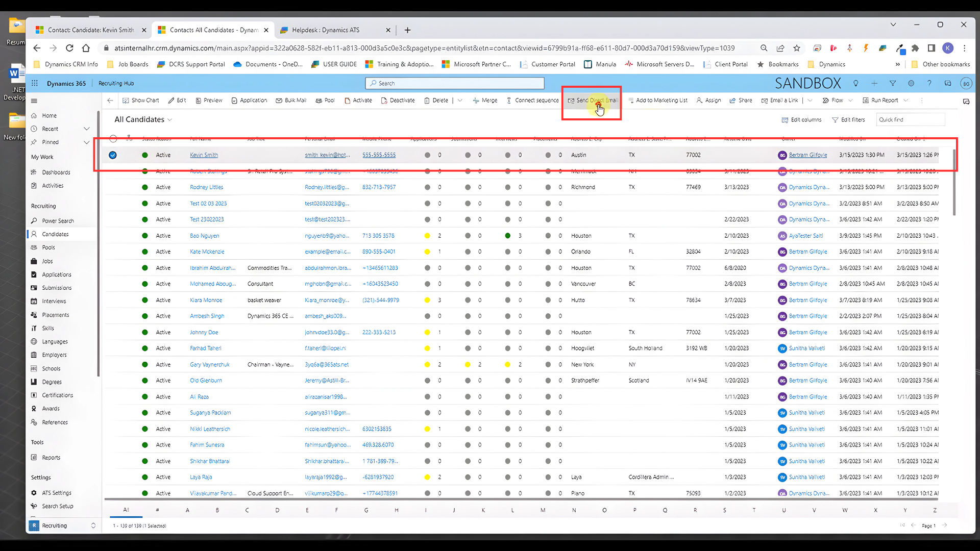Open the settings gear icon in header
Viewport: 980px width, 551px height.
coord(911,83)
